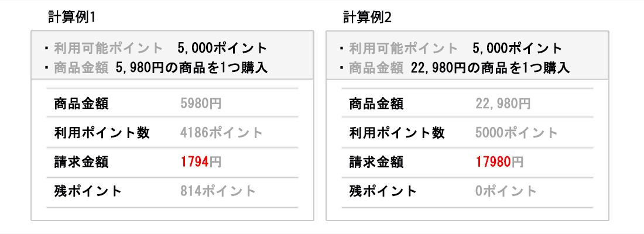Click the 4186ポイント used points value
Viewport: 644px width, 234px height.
(222, 133)
